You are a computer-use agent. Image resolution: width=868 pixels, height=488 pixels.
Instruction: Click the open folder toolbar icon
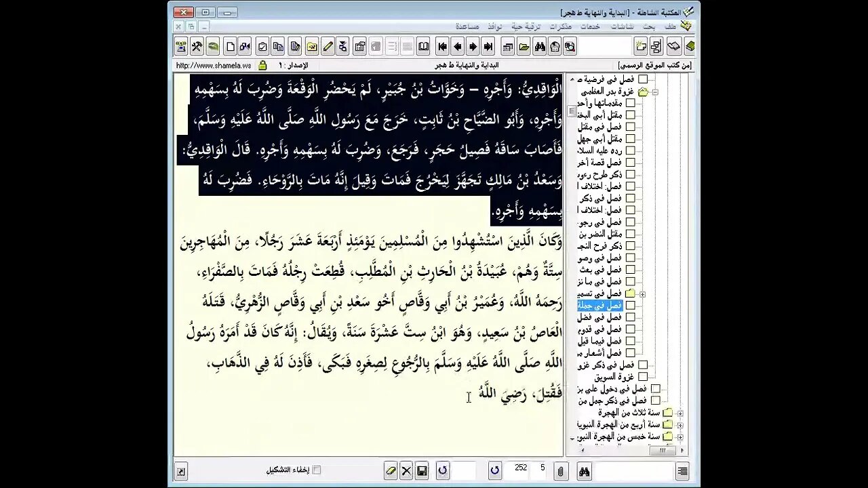point(524,47)
